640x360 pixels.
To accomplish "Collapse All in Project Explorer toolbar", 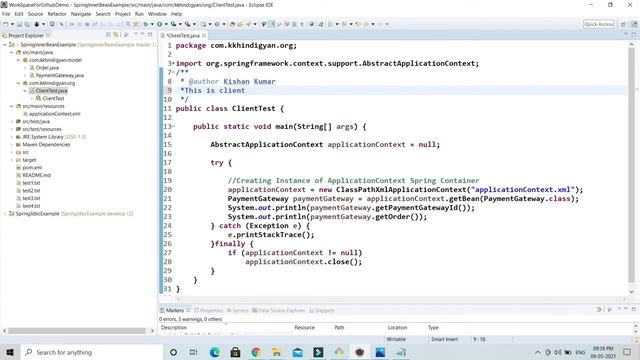I will pos(108,35).
